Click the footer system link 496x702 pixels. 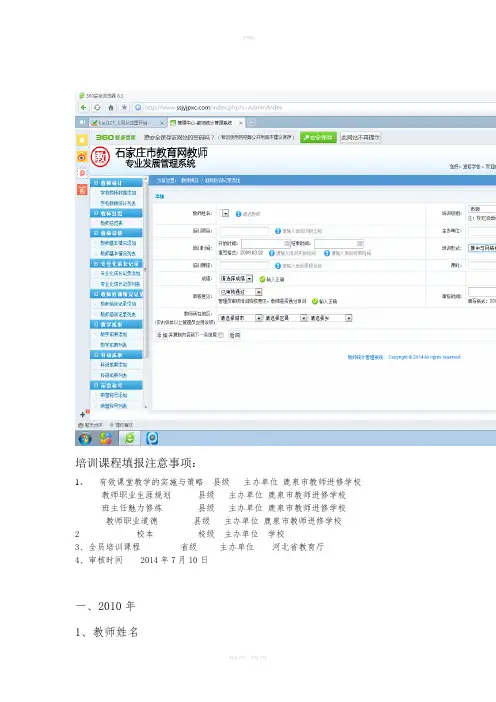point(365,357)
